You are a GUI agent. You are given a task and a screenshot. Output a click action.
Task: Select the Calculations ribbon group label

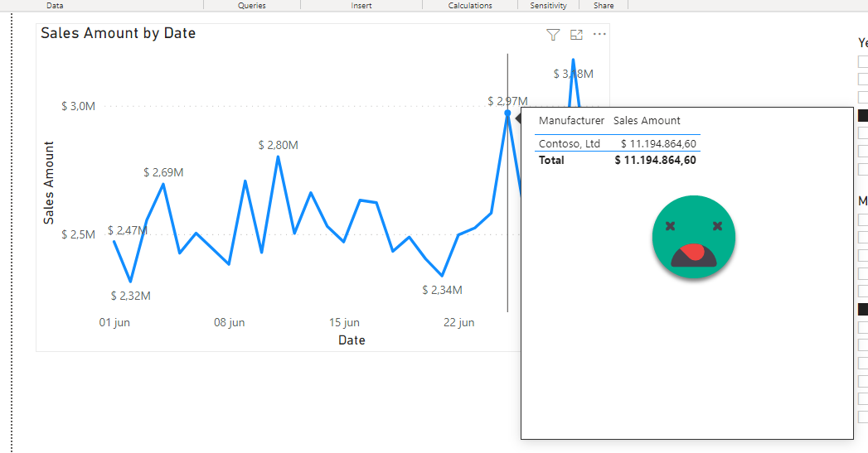coord(470,6)
